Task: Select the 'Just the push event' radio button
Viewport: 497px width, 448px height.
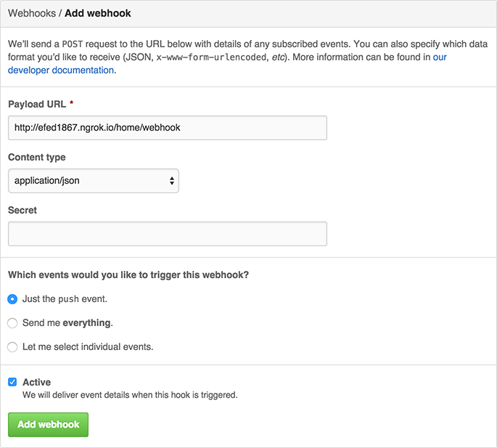Action: coord(12,298)
